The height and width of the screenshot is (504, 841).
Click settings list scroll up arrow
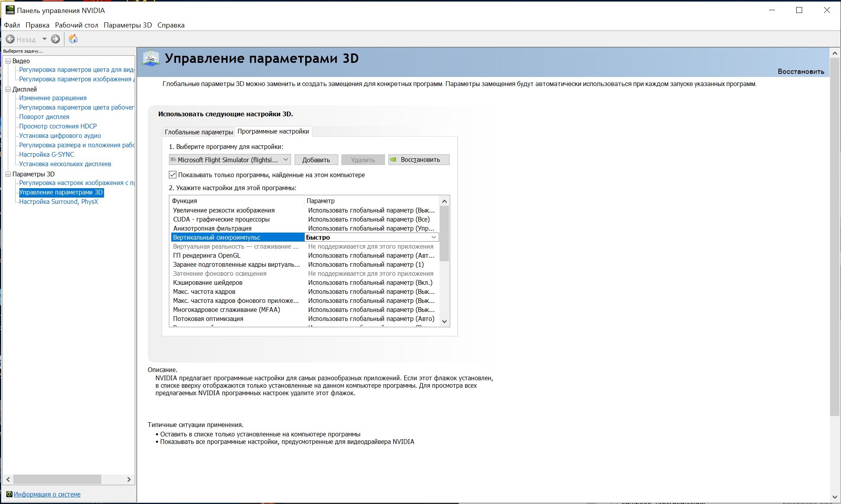(444, 201)
